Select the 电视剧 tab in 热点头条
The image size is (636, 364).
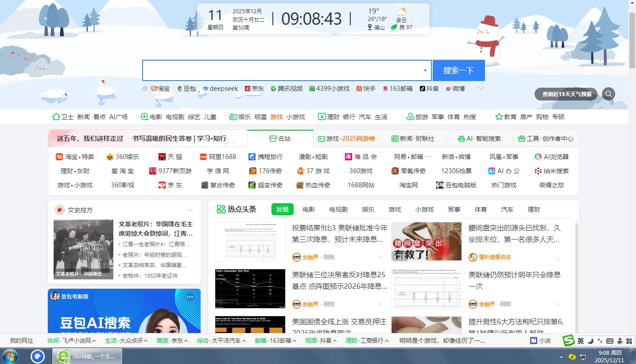coord(338,209)
